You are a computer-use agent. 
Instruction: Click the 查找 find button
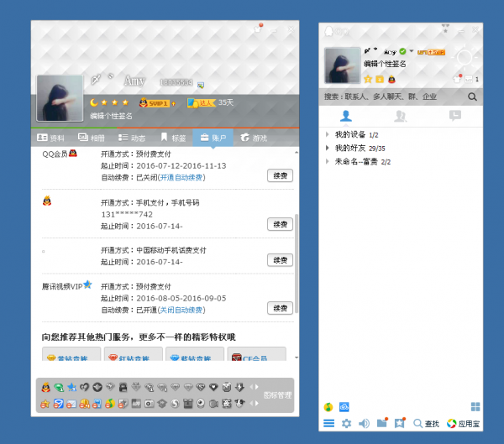tap(426, 424)
